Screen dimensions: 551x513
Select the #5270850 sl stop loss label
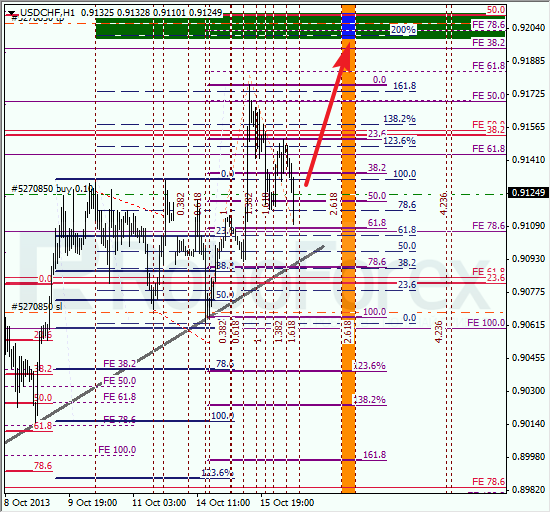(x=37, y=307)
